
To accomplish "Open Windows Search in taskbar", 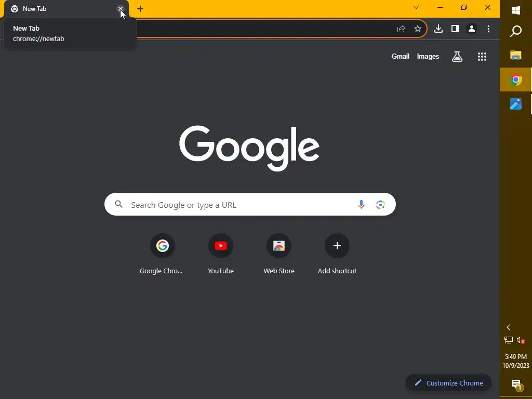I will tap(516, 31).
